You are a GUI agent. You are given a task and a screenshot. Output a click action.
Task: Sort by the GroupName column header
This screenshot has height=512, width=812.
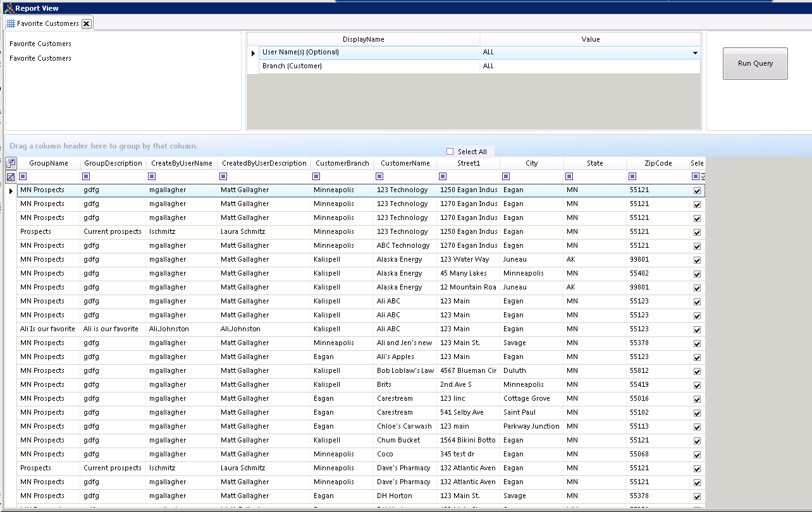(x=49, y=163)
